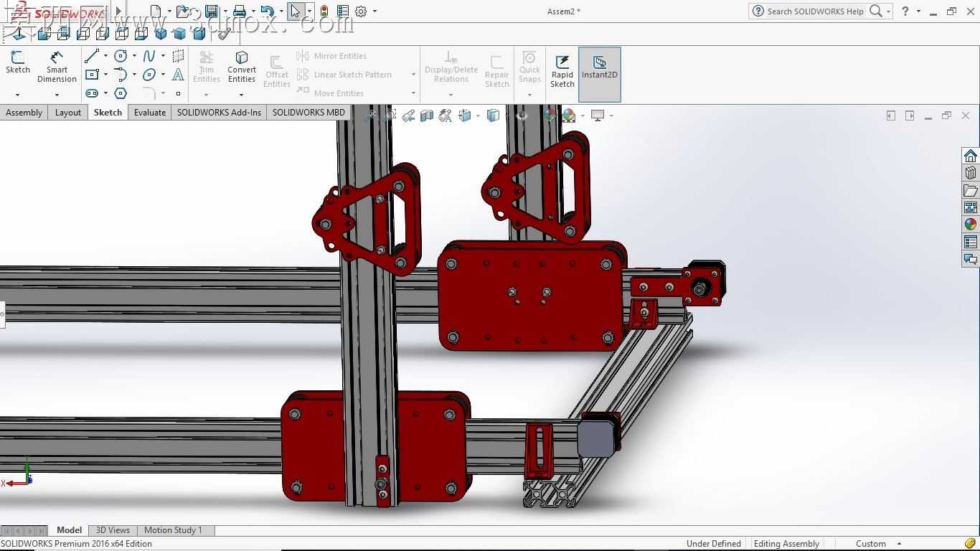The width and height of the screenshot is (980, 551).
Task: Click the 'Editing Assembly' status text
Action: pyautogui.click(x=786, y=544)
